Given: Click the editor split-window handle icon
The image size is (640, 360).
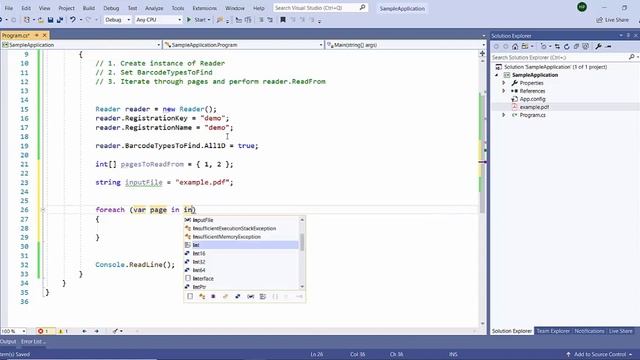Looking at the screenshot, I should [x=482, y=53].
